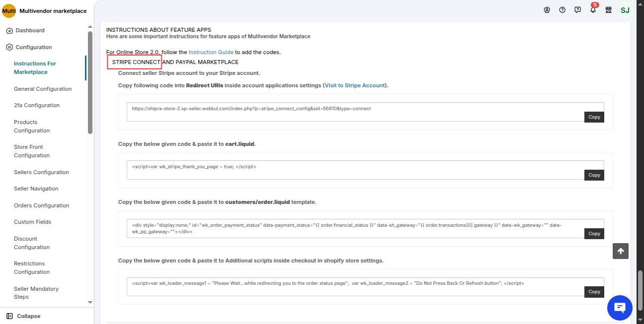
Task: Click the SJ user avatar
Action: 625,10
